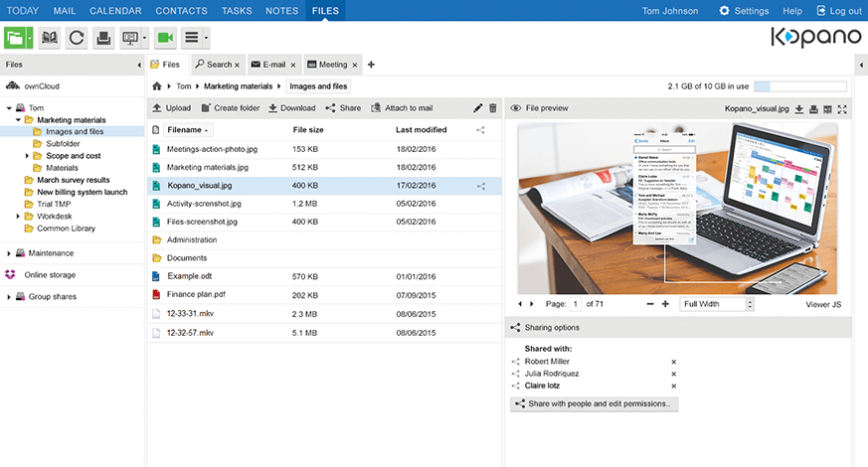Click the ownCloud account icon

click(x=12, y=85)
